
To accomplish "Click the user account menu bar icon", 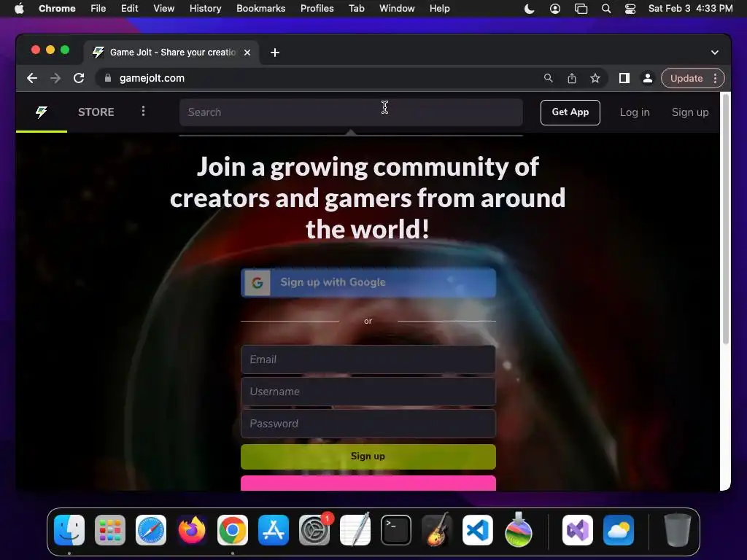I will 555,9.
